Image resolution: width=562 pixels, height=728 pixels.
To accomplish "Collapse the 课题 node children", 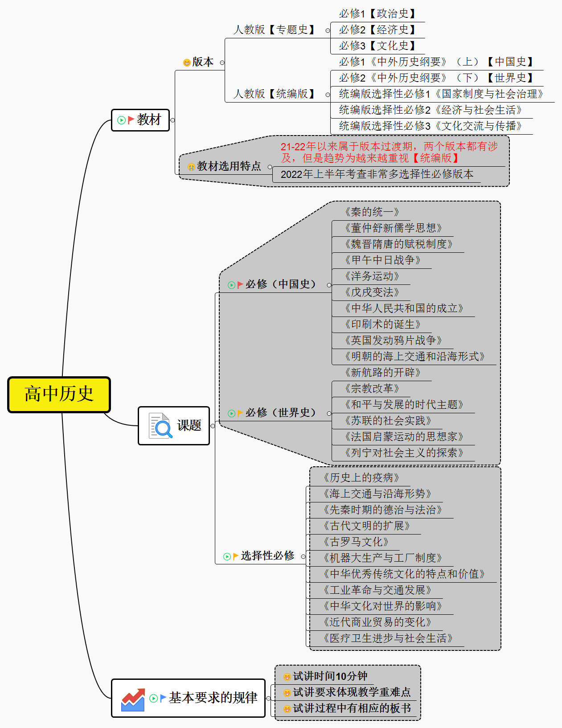I will (213, 426).
